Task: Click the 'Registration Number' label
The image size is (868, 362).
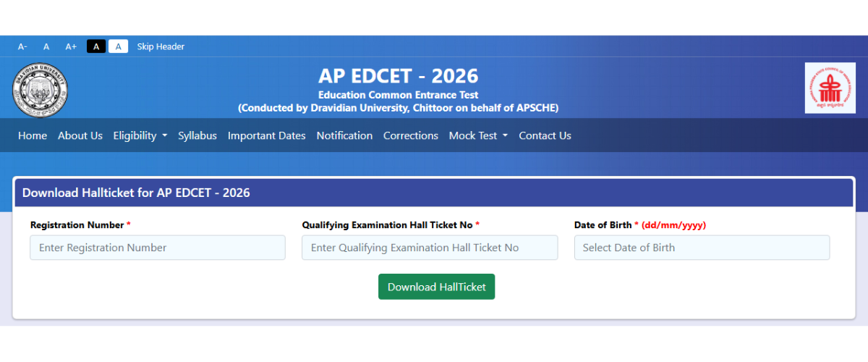Action: coord(77,225)
